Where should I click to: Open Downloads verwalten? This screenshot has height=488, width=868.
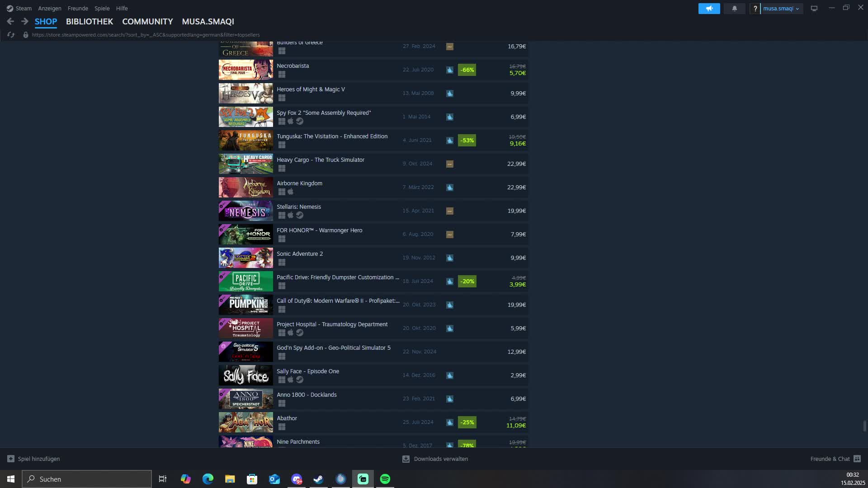click(x=435, y=459)
